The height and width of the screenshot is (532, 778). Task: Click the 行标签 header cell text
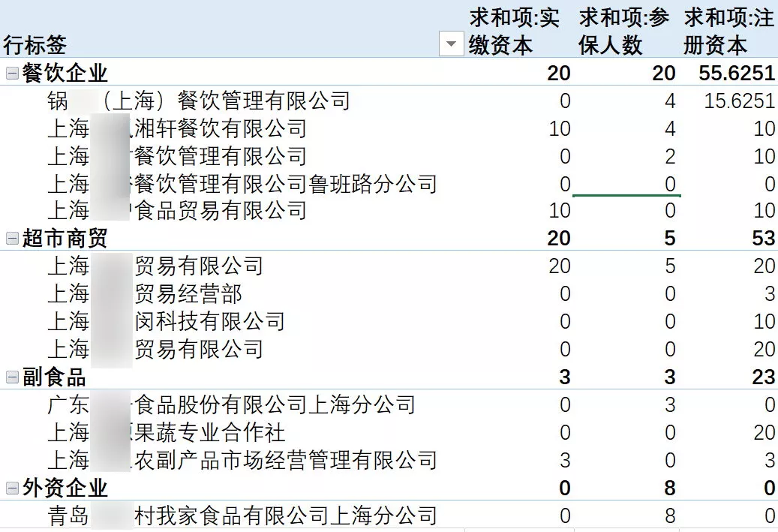tap(35, 45)
